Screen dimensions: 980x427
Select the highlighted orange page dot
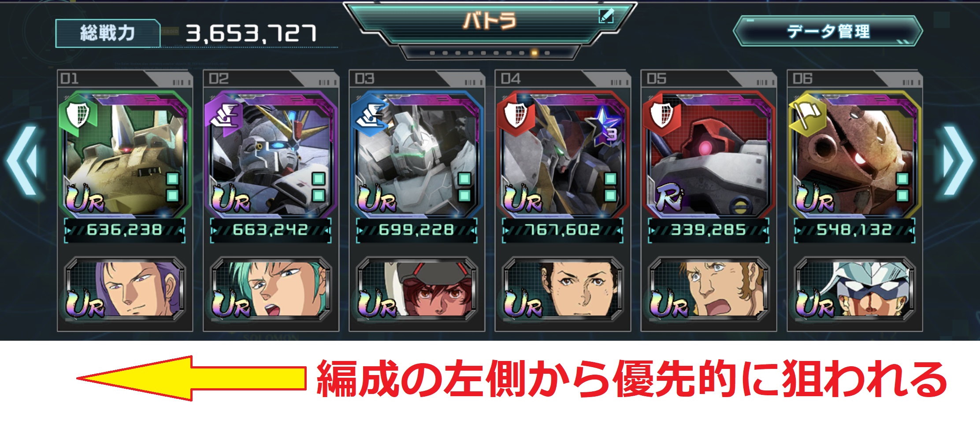534,53
